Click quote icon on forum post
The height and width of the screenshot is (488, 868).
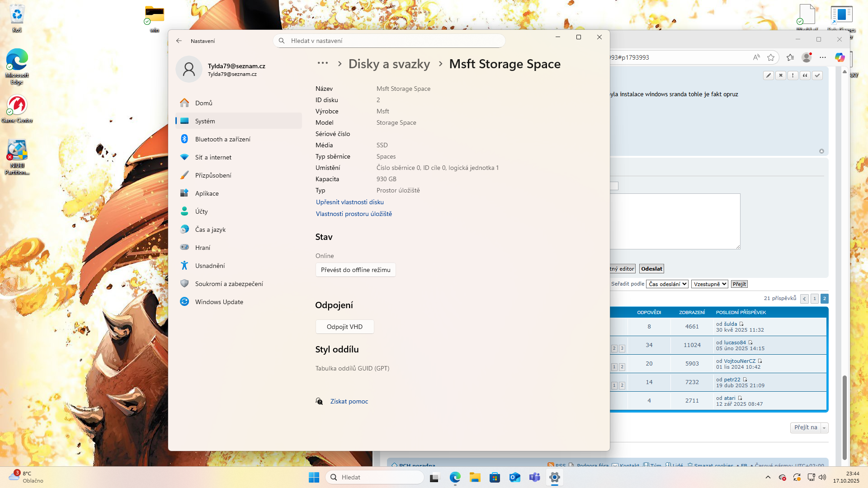click(805, 75)
